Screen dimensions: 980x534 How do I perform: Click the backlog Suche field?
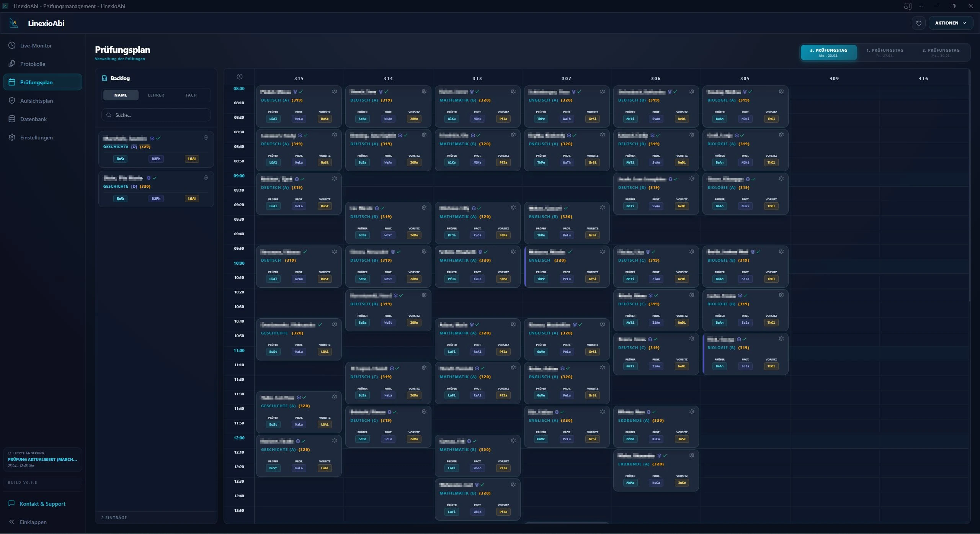point(156,115)
